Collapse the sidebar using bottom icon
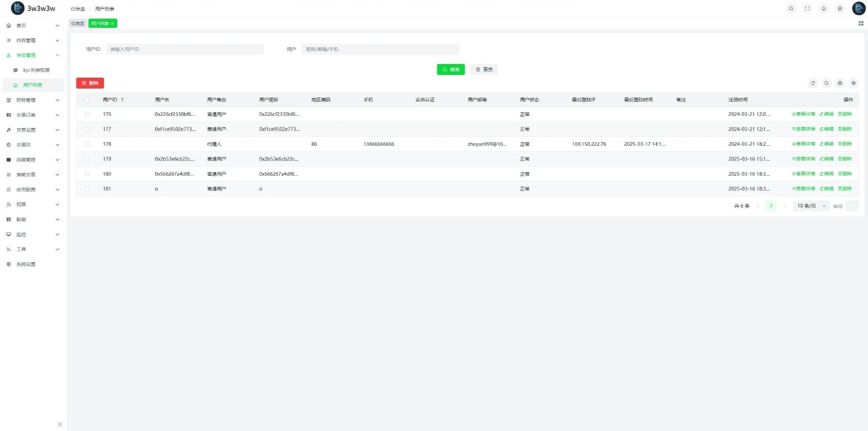 (x=60, y=424)
